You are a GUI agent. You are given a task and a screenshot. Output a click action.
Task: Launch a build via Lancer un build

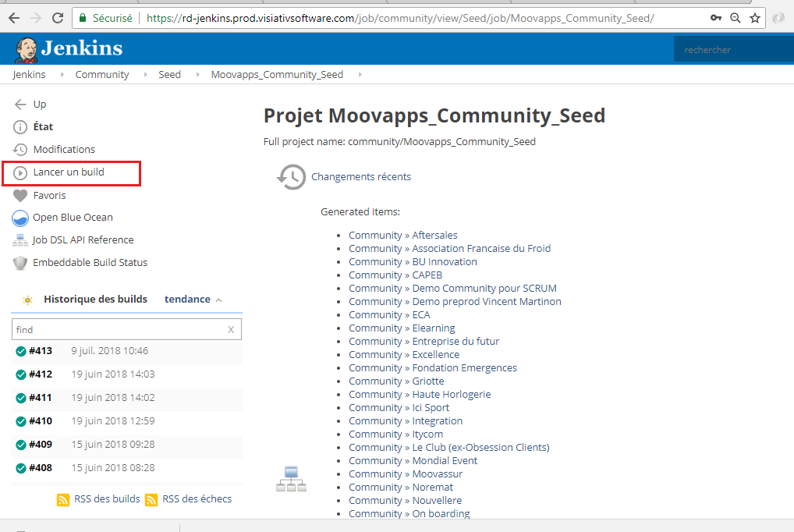coord(69,172)
